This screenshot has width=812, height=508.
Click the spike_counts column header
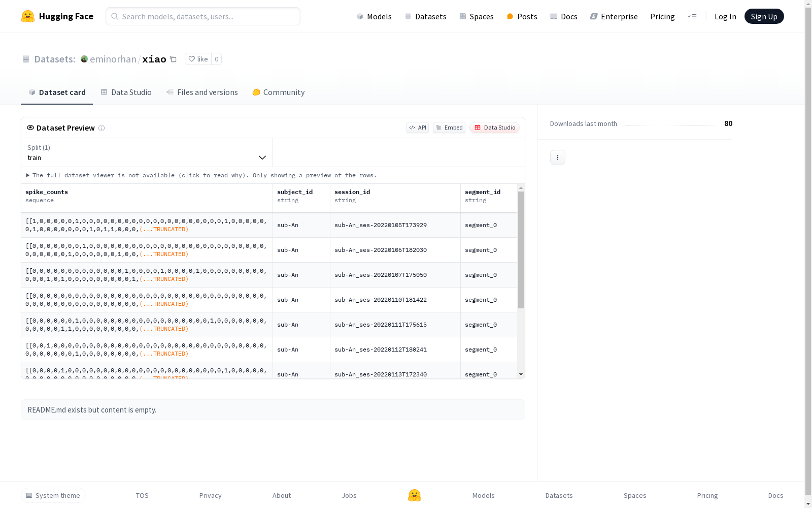click(147, 198)
